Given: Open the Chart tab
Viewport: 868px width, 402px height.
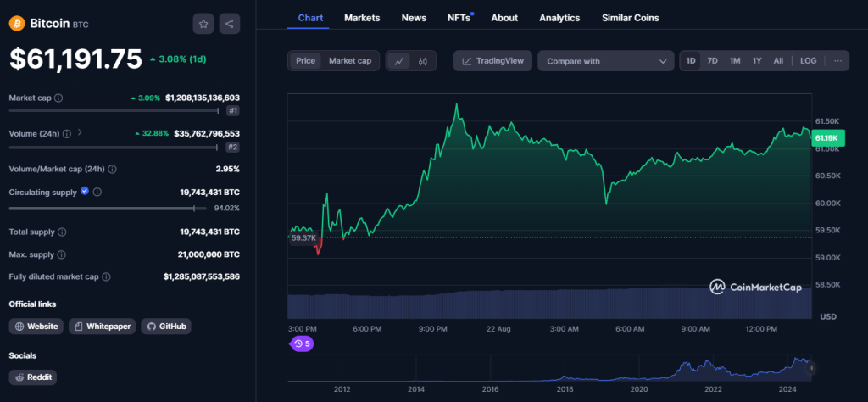Looking at the screenshot, I should click(x=310, y=18).
